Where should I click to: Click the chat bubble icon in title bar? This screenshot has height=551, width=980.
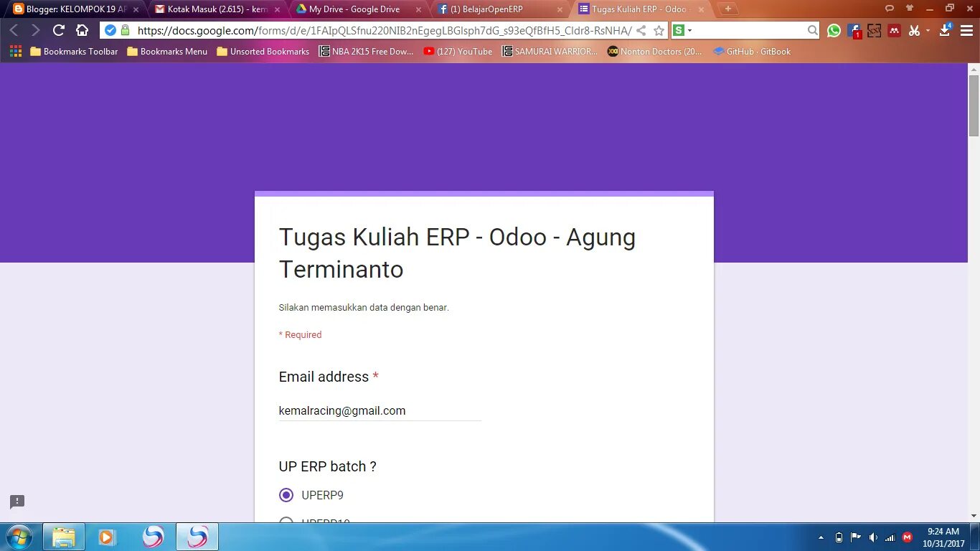pyautogui.click(x=890, y=8)
